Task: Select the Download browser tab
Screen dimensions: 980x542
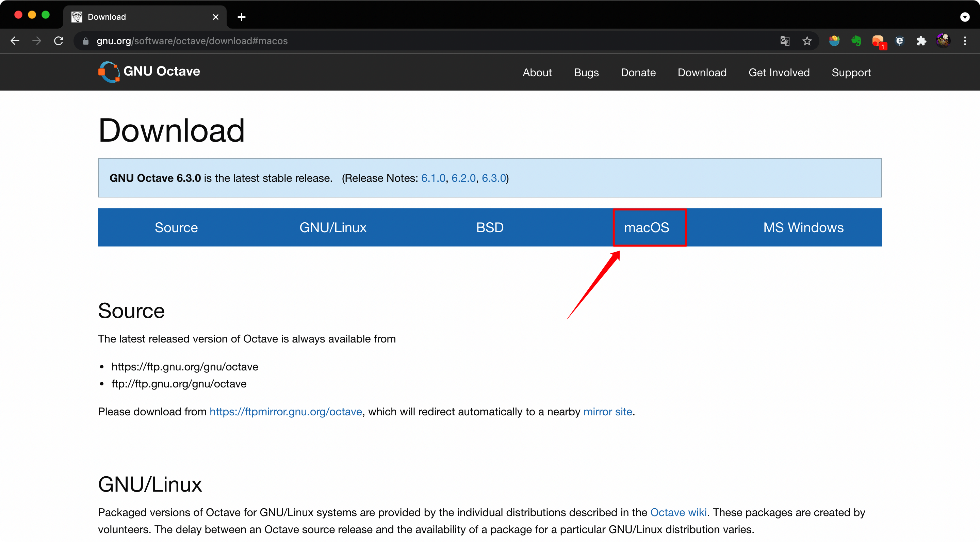Action: coord(145,17)
